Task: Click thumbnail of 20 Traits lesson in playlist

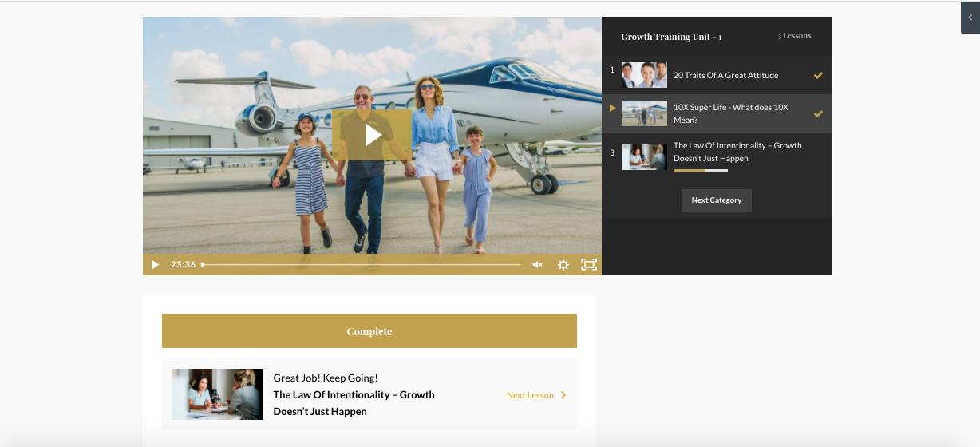Action: [x=645, y=75]
